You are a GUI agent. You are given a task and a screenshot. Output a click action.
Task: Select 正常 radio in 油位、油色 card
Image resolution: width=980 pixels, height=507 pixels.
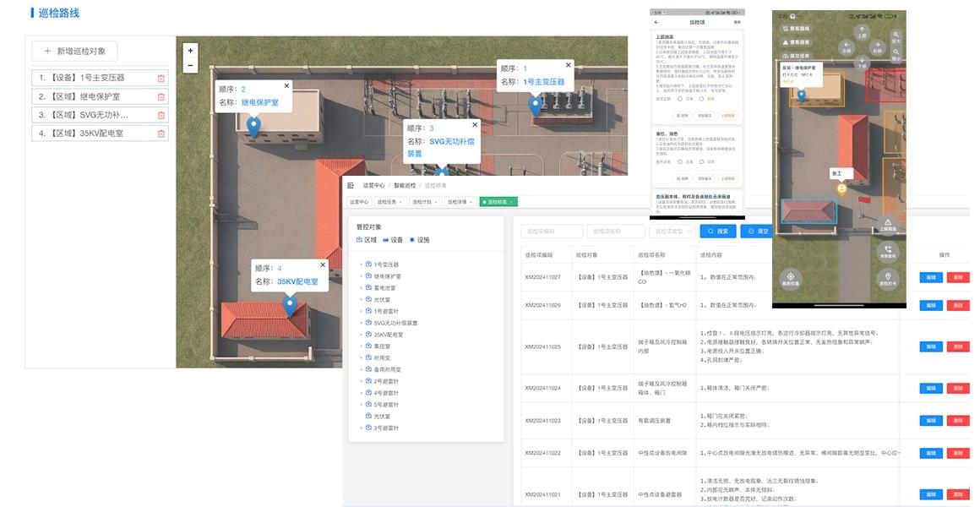click(x=680, y=162)
